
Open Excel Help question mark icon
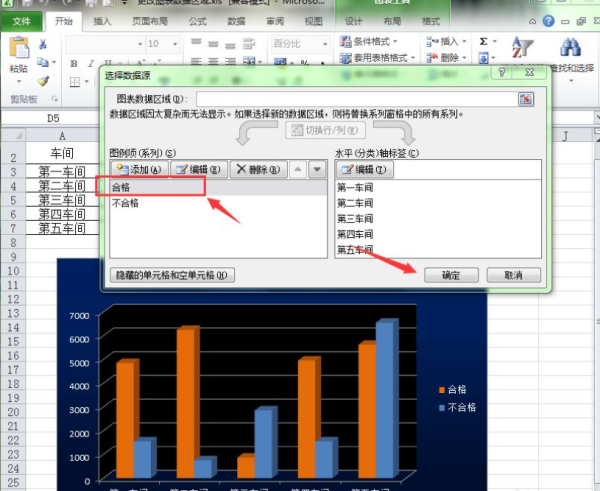click(x=548, y=21)
